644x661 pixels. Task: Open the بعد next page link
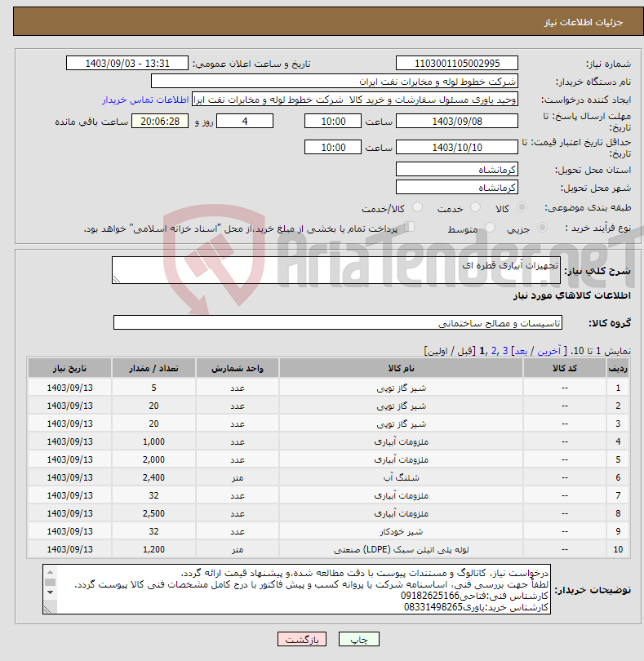pos(521,351)
